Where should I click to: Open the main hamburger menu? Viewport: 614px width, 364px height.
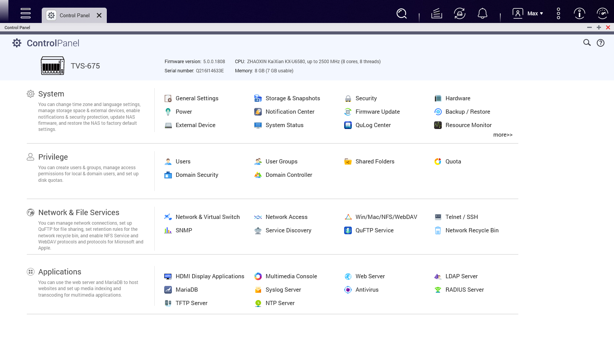point(26,13)
